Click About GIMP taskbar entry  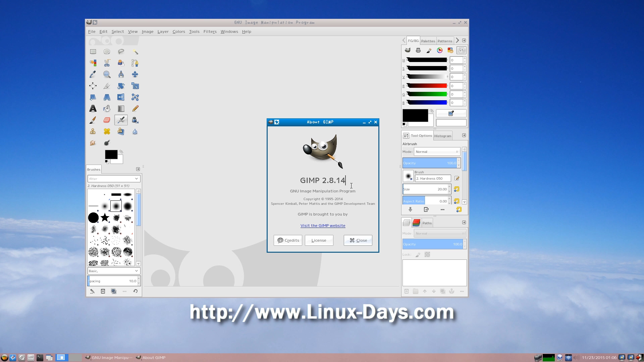pos(151,358)
